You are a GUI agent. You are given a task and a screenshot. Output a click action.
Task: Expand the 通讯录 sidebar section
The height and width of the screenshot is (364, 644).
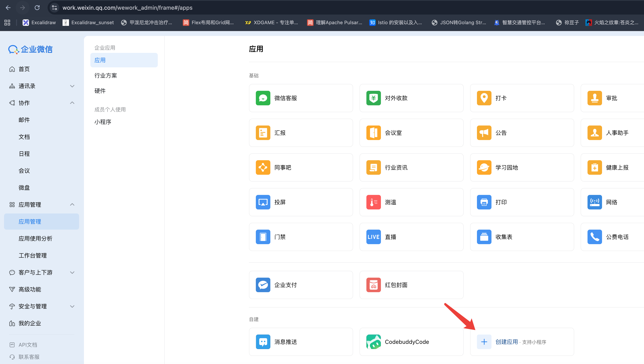[72, 86]
